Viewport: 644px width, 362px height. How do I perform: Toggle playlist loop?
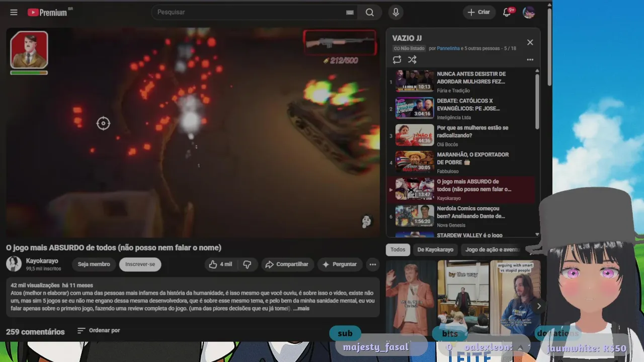point(397,60)
